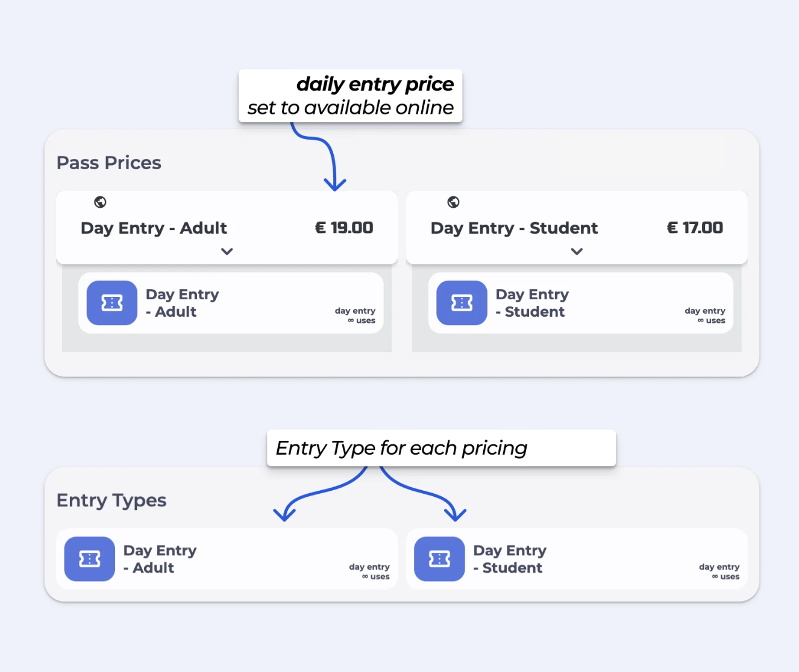Screen dimensions: 799x672
Task: Open Day Entry - Adult pass title
Action: click(154, 228)
